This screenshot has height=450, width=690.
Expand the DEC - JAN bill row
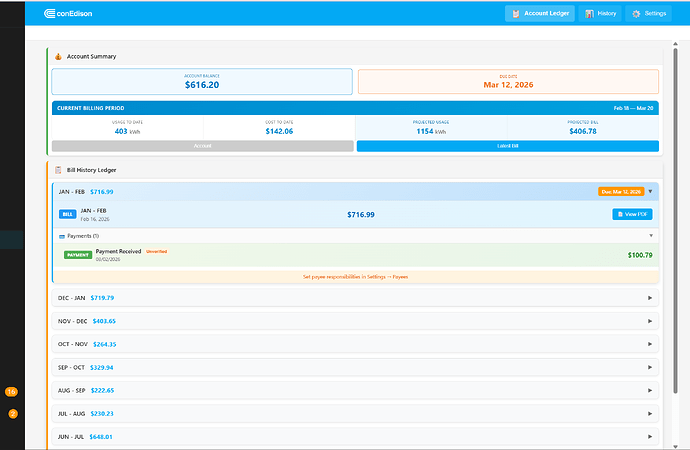click(x=650, y=297)
